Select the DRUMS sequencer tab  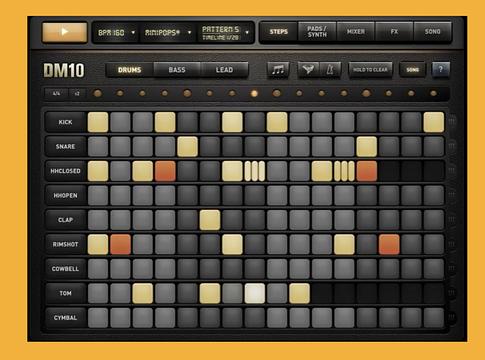129,70
